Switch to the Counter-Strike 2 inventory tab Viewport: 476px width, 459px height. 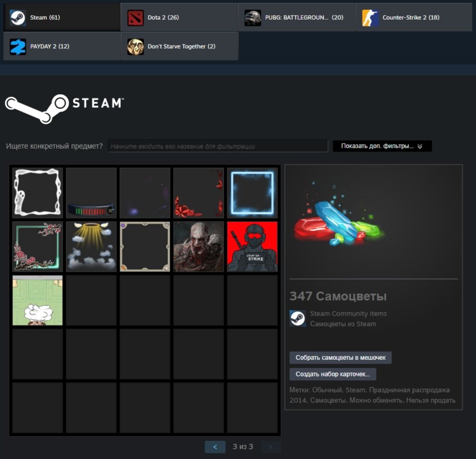414,18
